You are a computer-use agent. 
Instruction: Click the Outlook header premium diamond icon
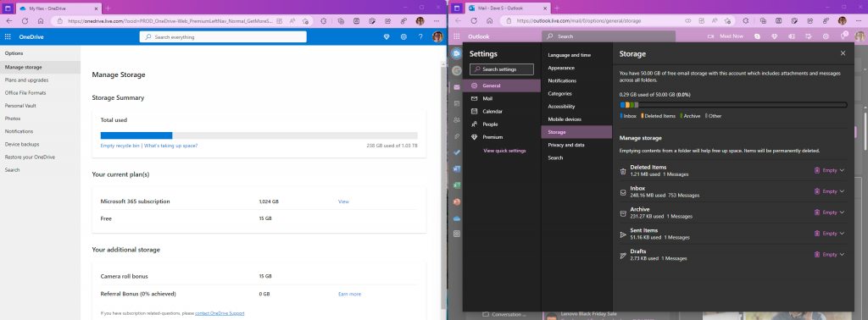pos(775,36)
